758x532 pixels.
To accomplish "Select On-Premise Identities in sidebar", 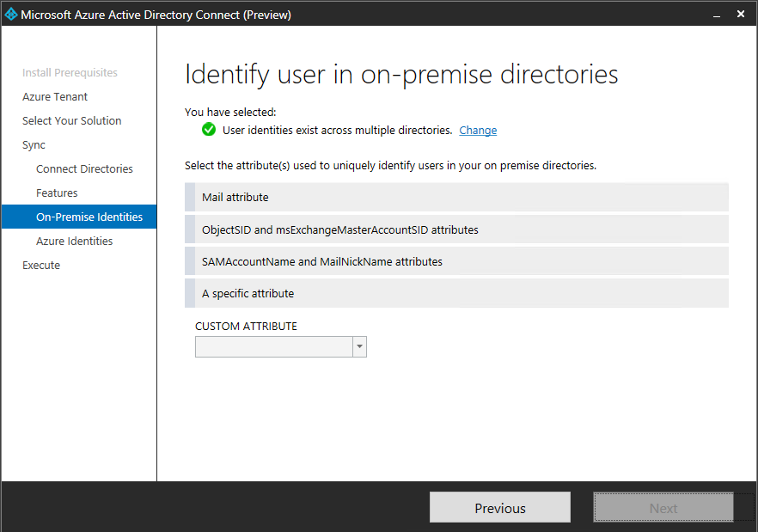I will [89, 217].
